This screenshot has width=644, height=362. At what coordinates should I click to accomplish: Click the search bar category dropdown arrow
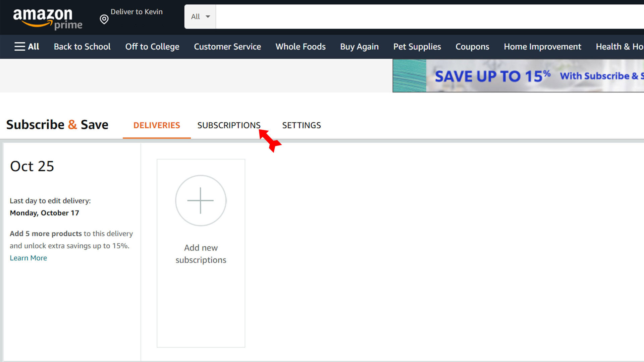(208, 16)
